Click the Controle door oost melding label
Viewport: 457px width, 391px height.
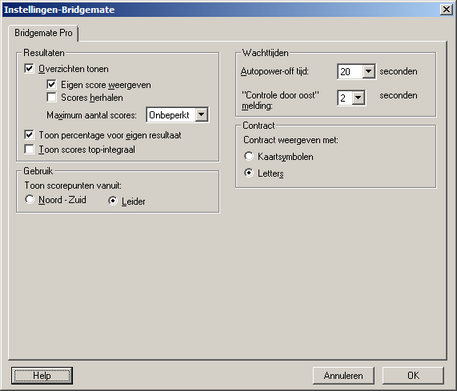point(280,100)
